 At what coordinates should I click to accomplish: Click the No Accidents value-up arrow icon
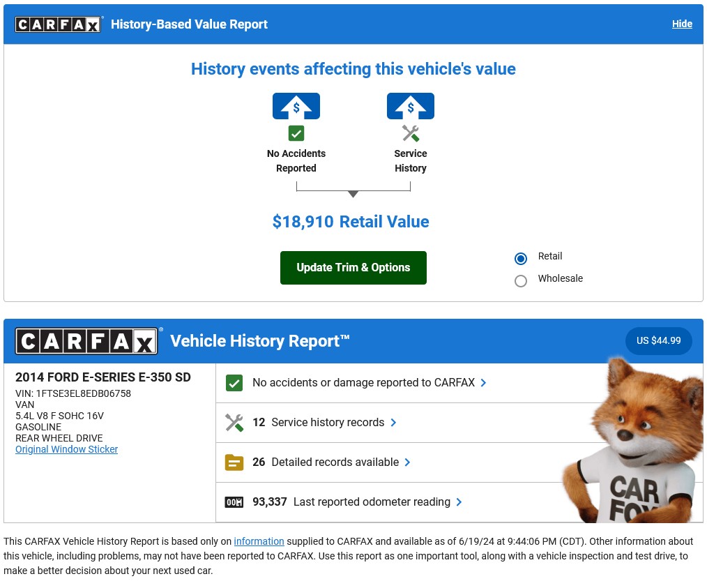(296, 106)
